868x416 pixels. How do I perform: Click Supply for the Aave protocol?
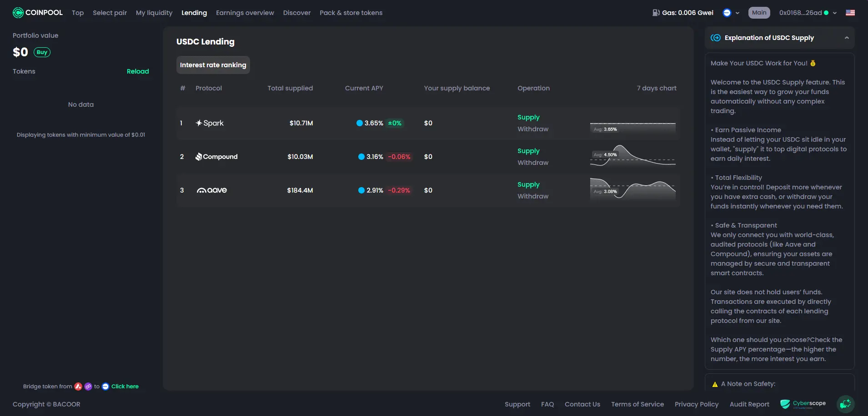528,184
